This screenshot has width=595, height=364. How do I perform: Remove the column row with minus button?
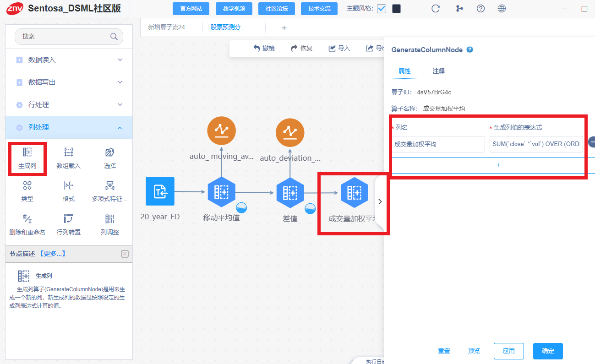point(592,142)
